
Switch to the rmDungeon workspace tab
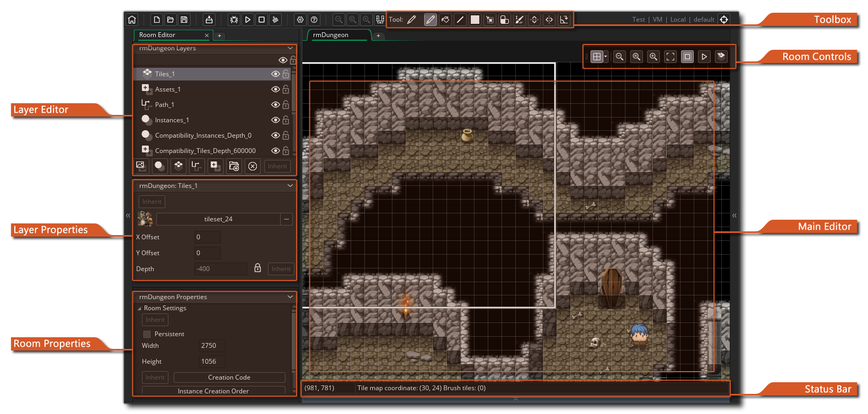[331, 35]
